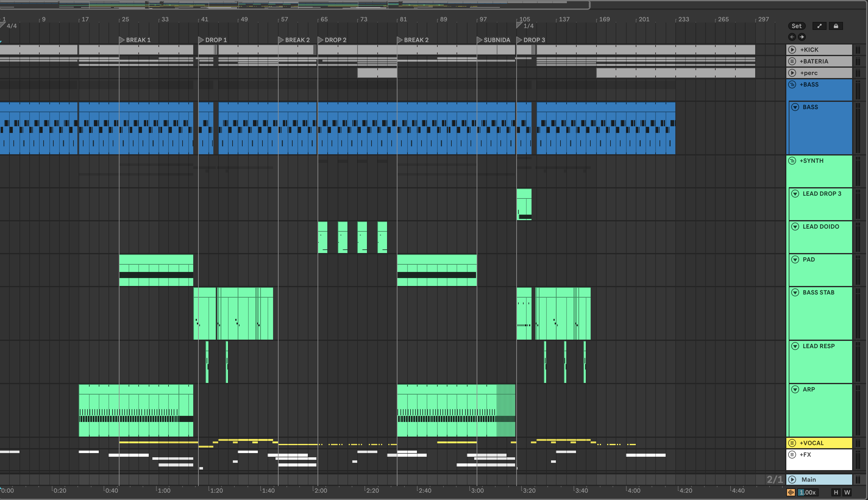Fold the LEAD DROP 3 track
This screenshot has height=500, width=868.
click(x=795, y=194)
